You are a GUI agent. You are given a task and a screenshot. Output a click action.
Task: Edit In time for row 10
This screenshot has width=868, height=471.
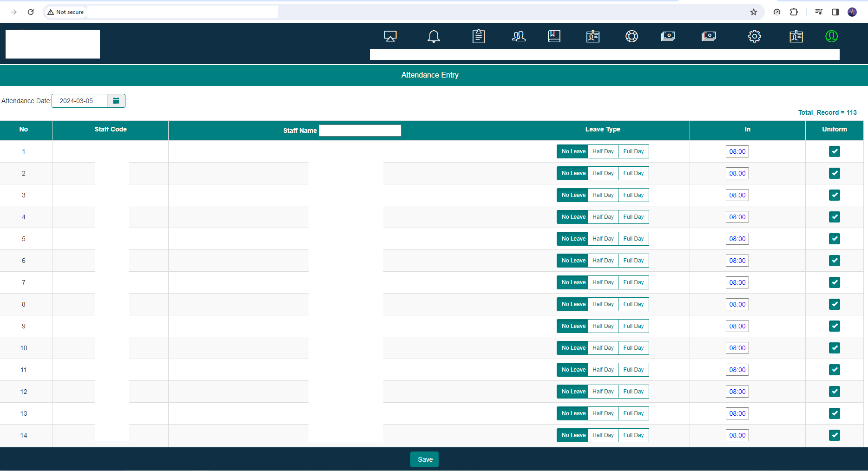click(x=737, y=348)
